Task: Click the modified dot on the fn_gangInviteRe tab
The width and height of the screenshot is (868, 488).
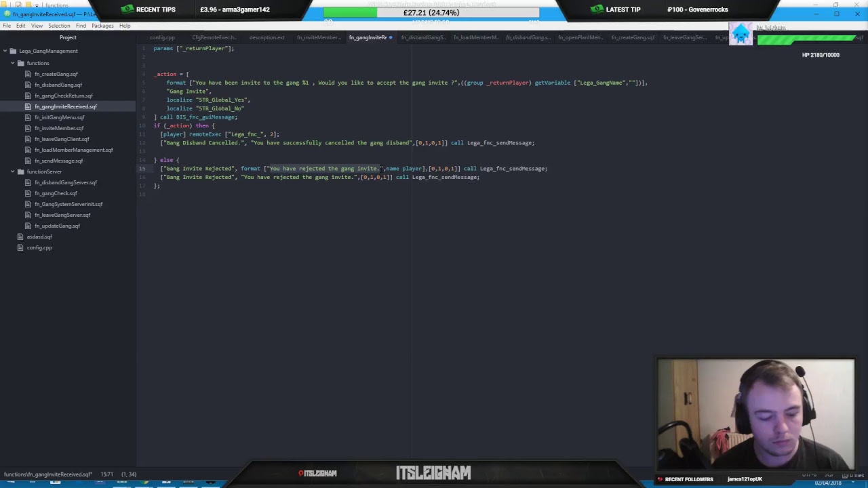Action: pos(391,38)
